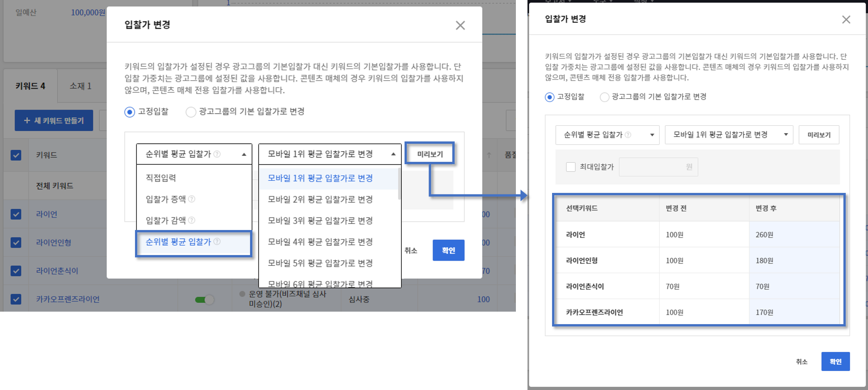The image size is (868, 390).
Task: Click help icon next to 입찰가 감액
Action: point(192,220)
